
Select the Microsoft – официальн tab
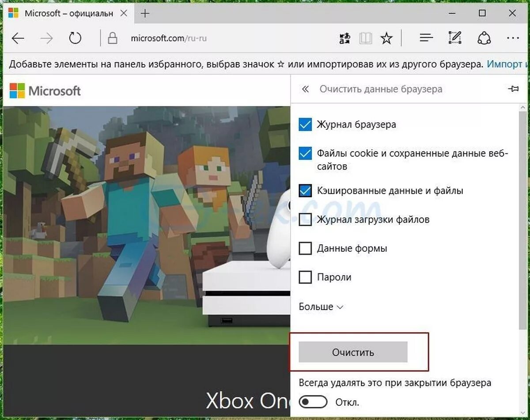coord(68,13)
